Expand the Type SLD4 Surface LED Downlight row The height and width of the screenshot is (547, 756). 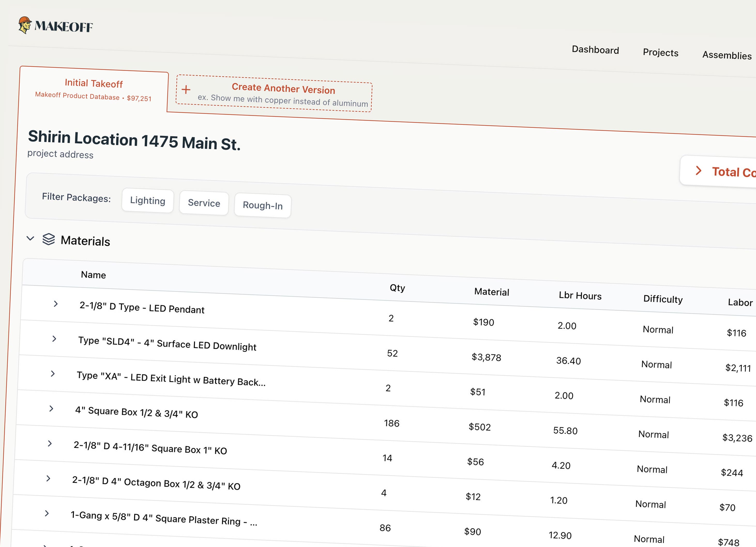(x=54, y=339)
